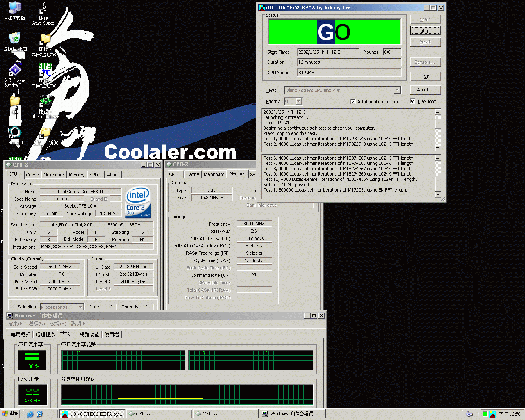
Task: Click the Task Manager title bar icon
Action: (x=10, y=315)
